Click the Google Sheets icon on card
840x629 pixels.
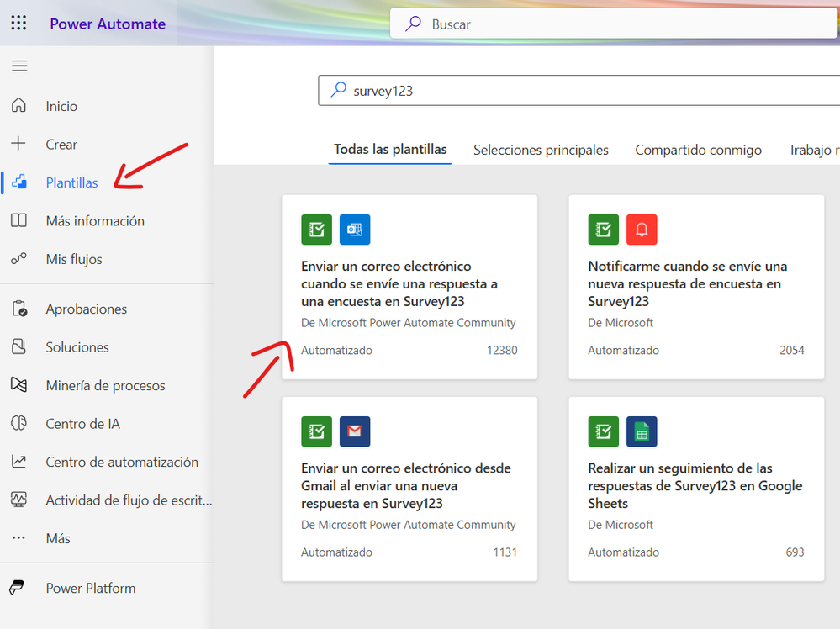[x=642, y=431]
